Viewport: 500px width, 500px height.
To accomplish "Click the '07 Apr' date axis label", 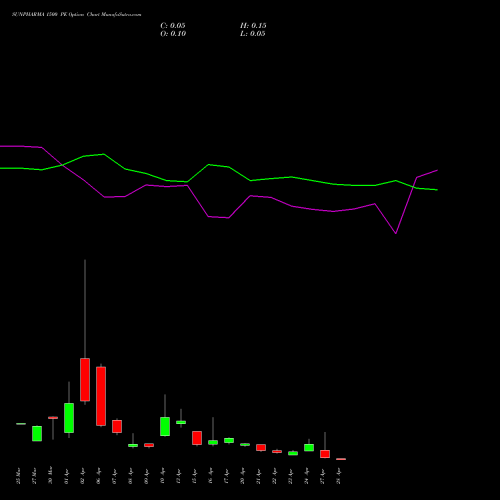I will 114,476.
